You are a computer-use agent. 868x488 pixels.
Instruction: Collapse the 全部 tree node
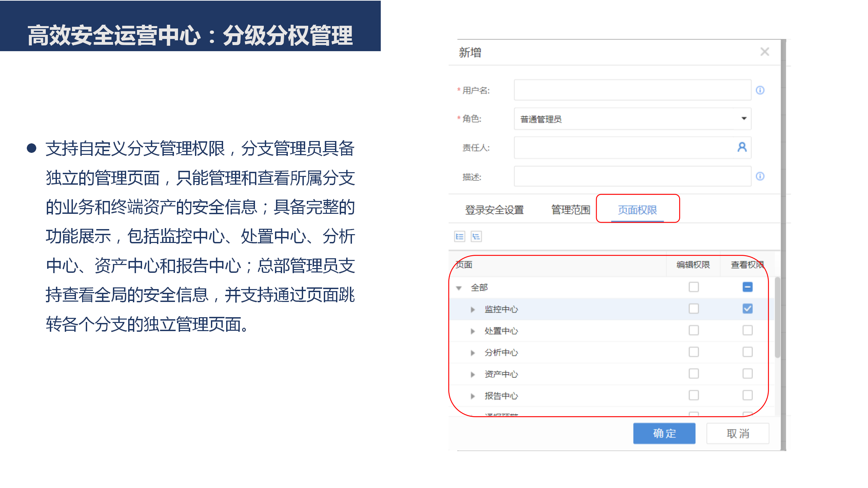459,288
